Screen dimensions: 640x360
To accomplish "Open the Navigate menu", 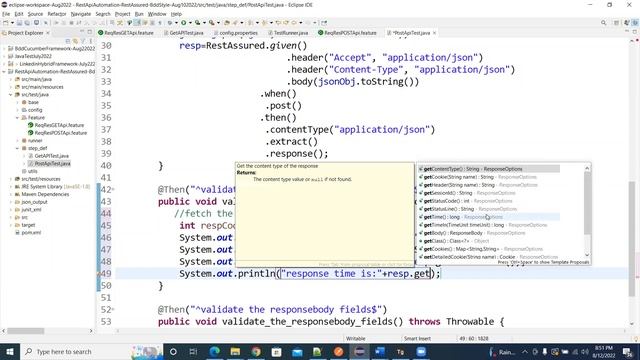I will [81, 14].
